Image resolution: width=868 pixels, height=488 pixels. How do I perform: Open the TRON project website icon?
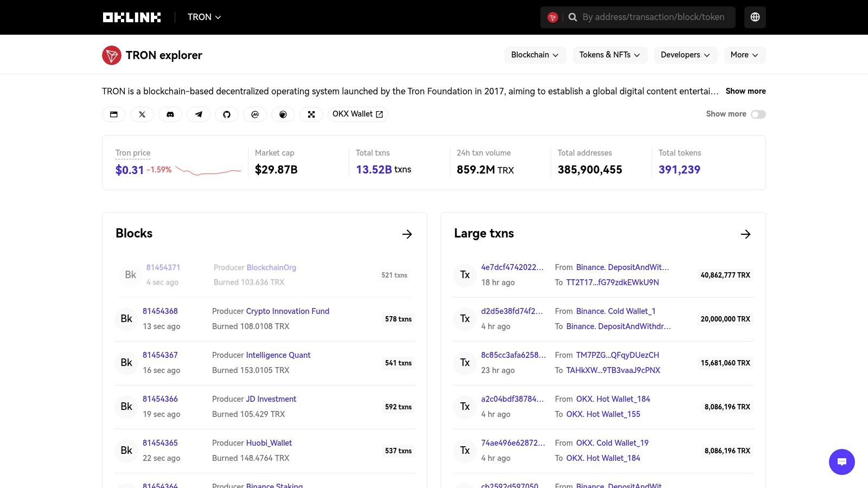click(x=114, y=114)
